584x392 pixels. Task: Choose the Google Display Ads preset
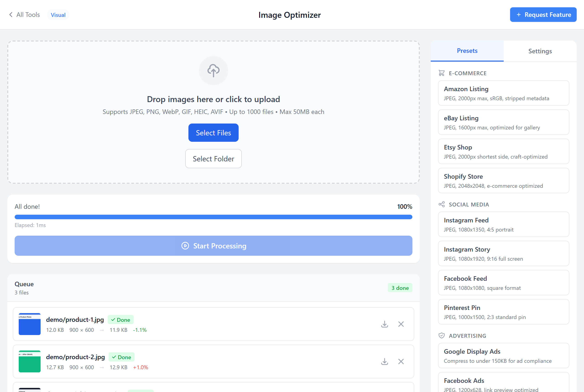503,356
